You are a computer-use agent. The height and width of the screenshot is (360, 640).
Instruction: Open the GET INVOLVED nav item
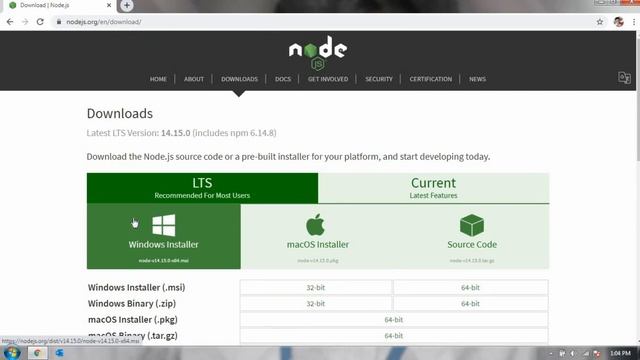click(x=328, y=79)
